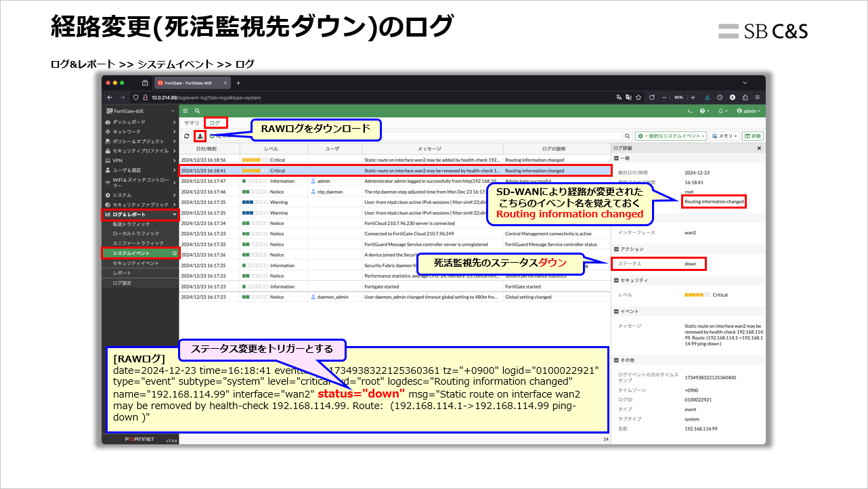Sort by レベル column header

(271, 148)
